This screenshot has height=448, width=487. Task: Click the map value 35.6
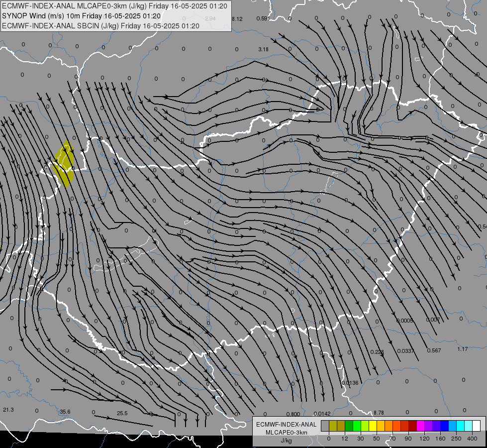tap(65, 412)
